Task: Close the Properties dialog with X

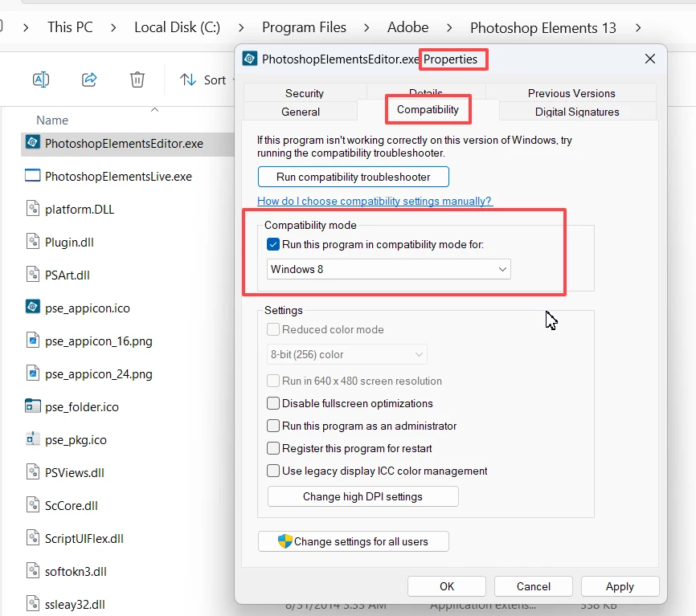Action: coord(650,59)
